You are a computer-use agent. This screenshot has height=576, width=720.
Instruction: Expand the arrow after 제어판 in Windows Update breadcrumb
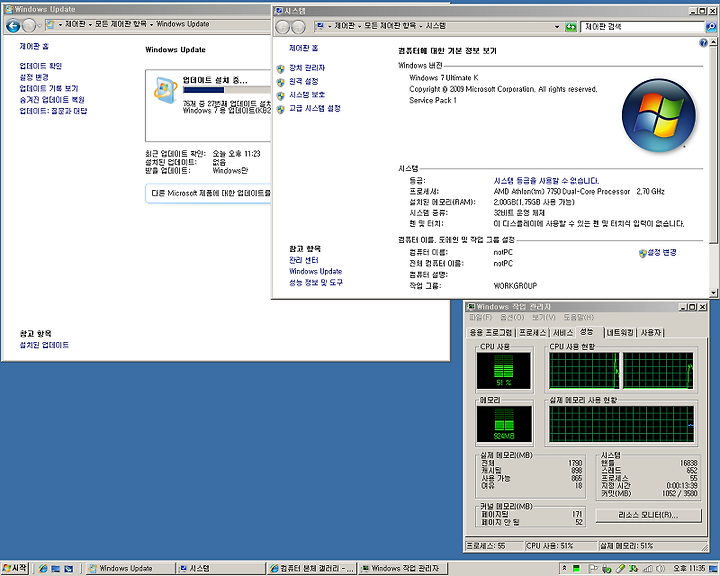point(90,24)
